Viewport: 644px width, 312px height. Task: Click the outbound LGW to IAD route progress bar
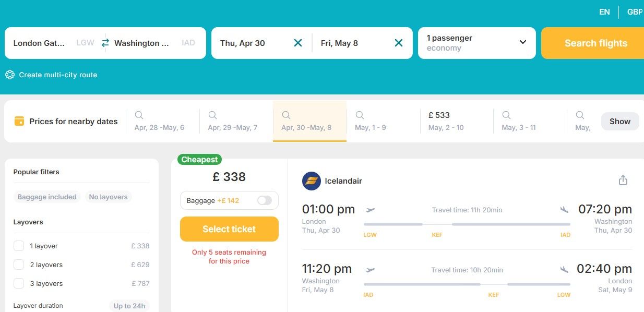(467, 224)
